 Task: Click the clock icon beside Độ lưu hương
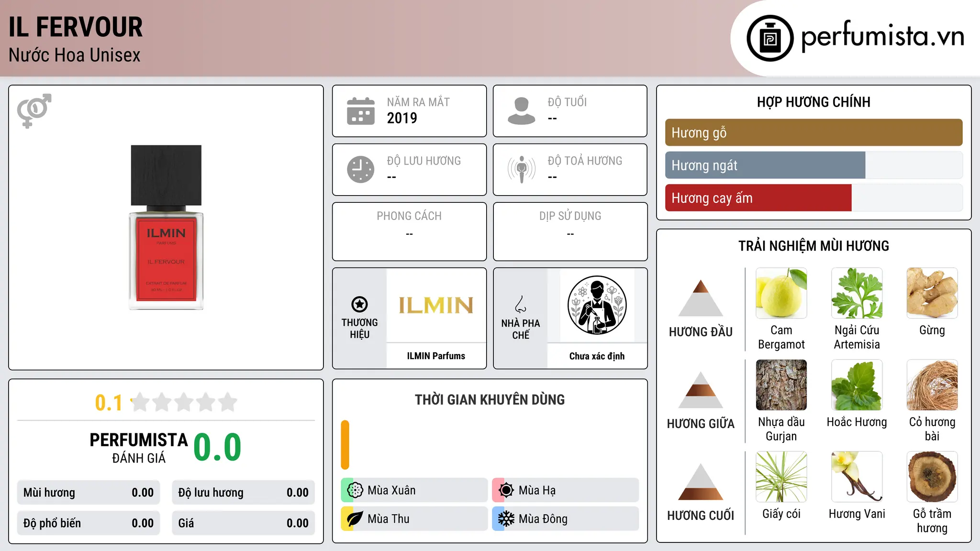361,169
